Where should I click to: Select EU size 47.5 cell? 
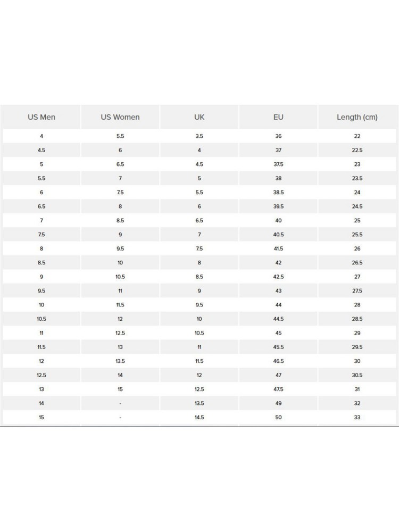click(x=278, y=389)
